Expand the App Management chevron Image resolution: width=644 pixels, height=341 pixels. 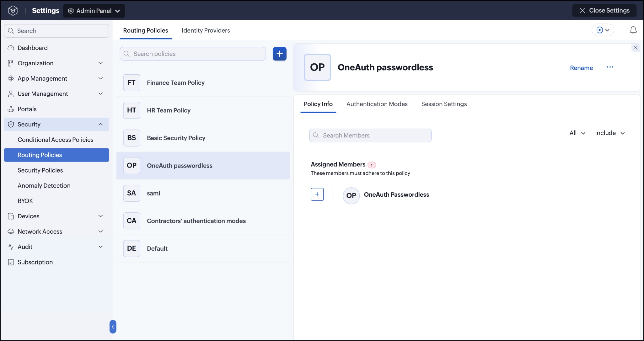101,78
